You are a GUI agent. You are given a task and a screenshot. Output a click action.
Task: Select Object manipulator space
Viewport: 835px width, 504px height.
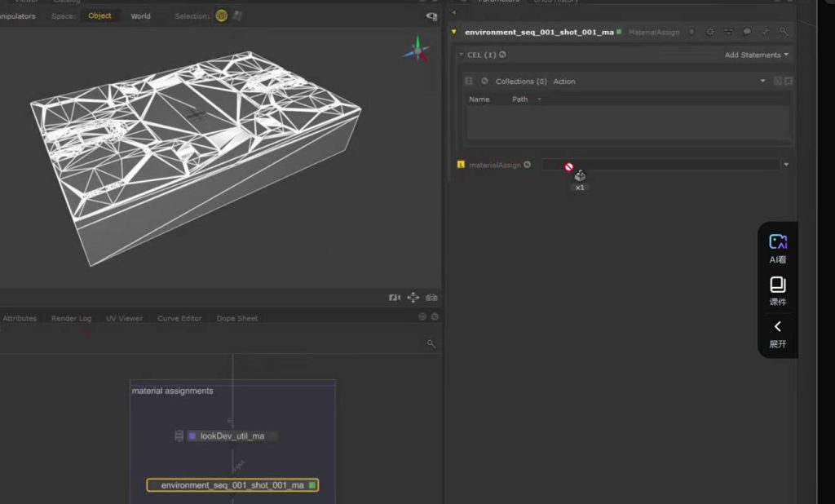[x=99, y=15]
